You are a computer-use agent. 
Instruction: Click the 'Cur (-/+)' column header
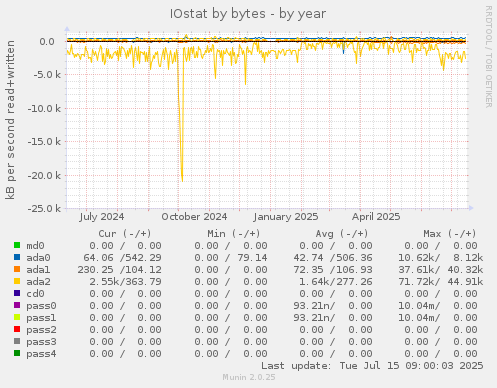point(125,234)
